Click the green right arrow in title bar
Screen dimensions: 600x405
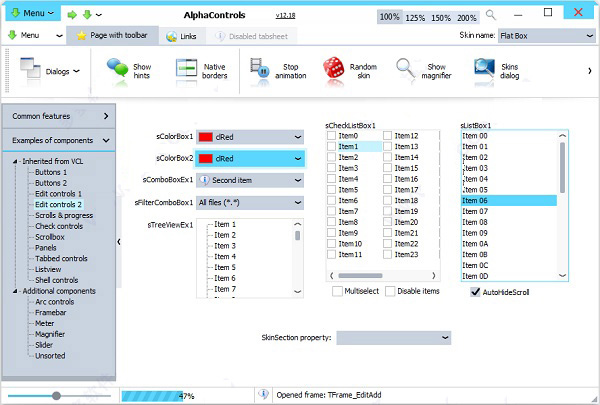pyautogui.click(x=72, y=15)
